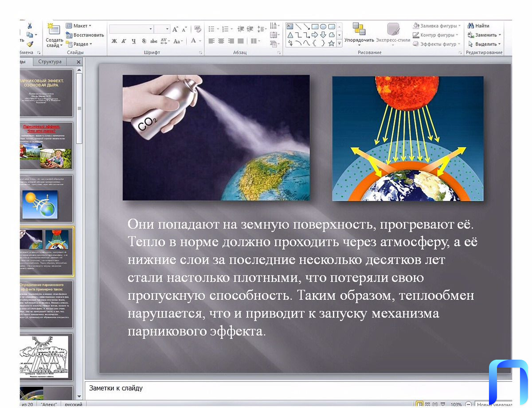Toggle Italic К formatting
This screenshot has height=408, width=532.
124,41
